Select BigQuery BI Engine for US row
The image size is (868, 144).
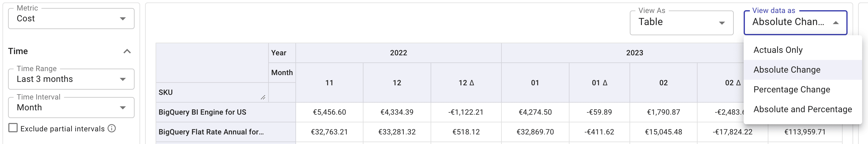point(202,112)
